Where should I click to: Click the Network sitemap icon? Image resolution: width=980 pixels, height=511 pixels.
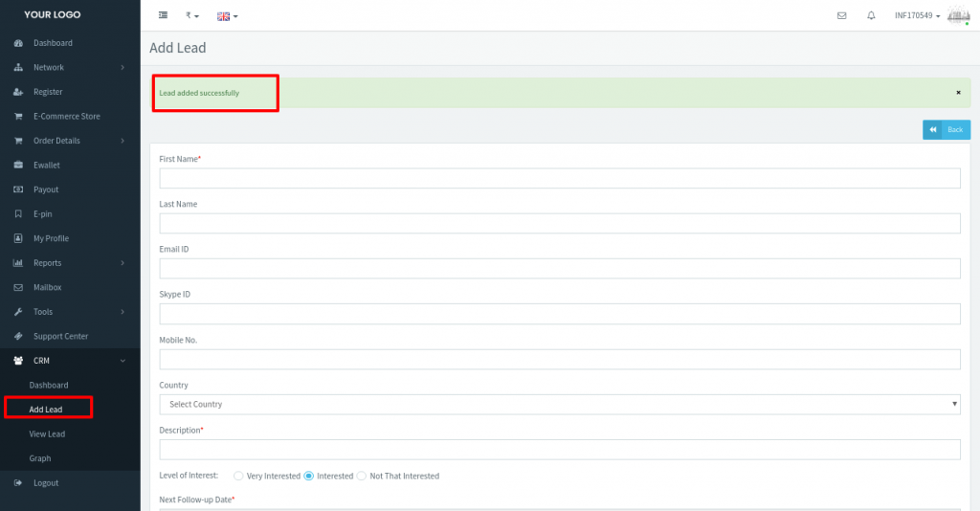coord(18,68)
